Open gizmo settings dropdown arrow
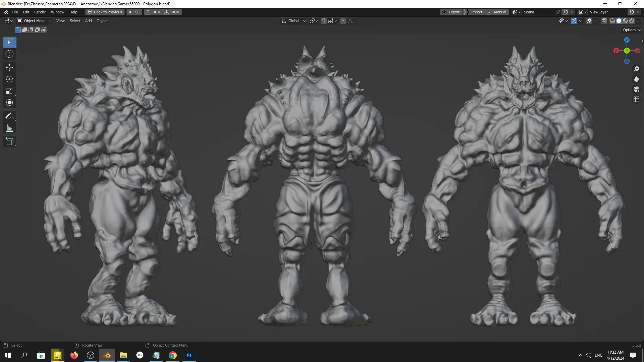Image resolution: width=644 pixels, height=362 pixels. [x=580, y=21]
